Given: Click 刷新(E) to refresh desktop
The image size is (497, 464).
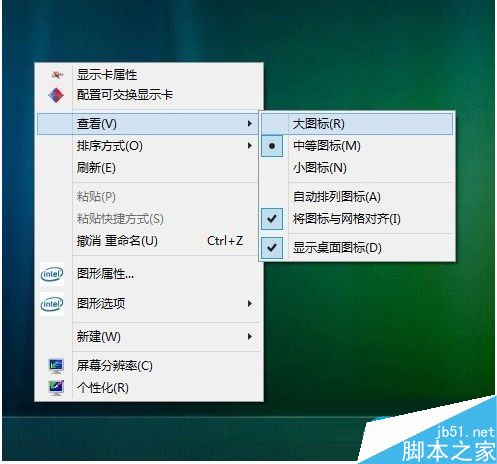Looking at the screenshot, I should pyautogui.click(x=149, y=168).
